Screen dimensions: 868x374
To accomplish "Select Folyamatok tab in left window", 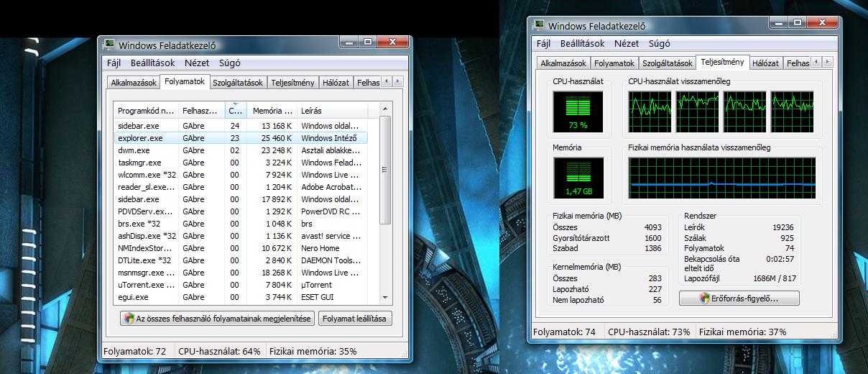I will pyautogui.click(x=185, y=81).
